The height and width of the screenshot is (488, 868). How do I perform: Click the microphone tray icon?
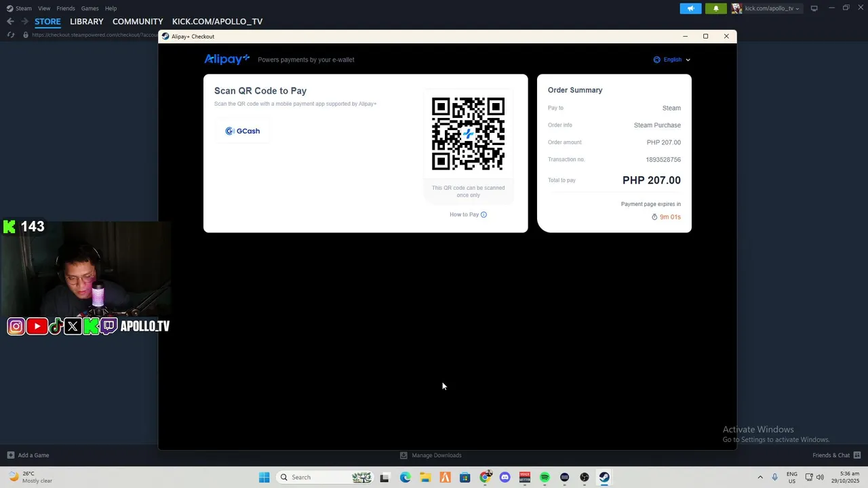(774, 477)
